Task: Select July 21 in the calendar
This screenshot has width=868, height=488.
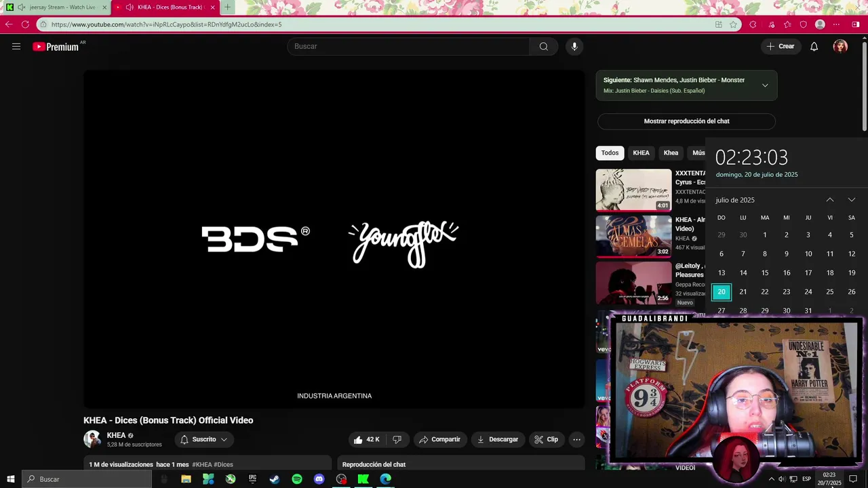Action: coord(743,292)
